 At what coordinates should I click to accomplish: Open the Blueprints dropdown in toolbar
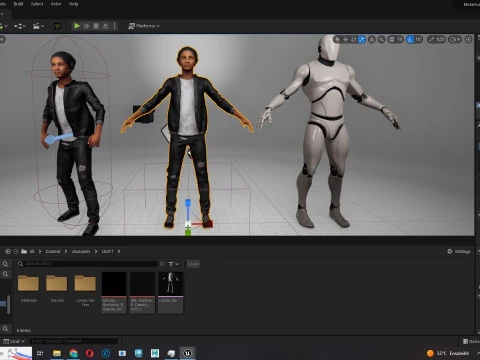click(20, 26)
